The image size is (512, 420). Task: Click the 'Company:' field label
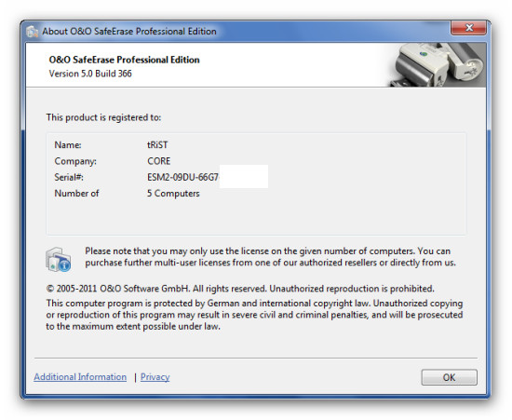75,161
